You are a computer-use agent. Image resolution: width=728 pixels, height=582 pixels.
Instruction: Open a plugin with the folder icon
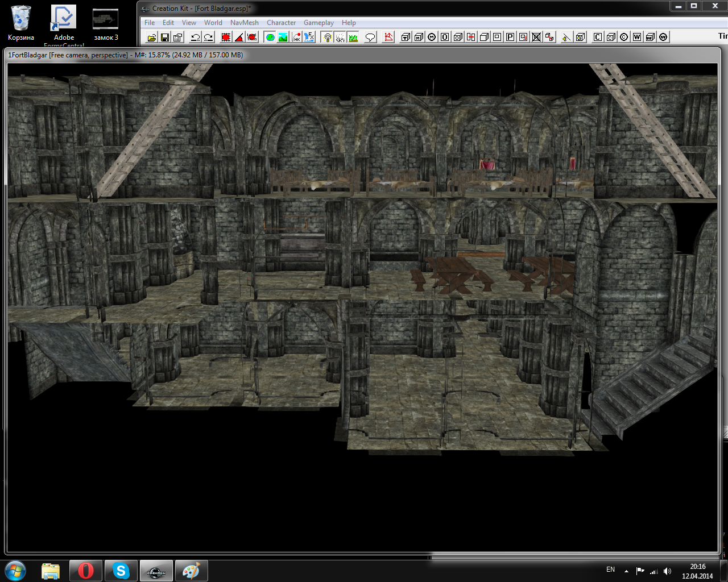151,37
